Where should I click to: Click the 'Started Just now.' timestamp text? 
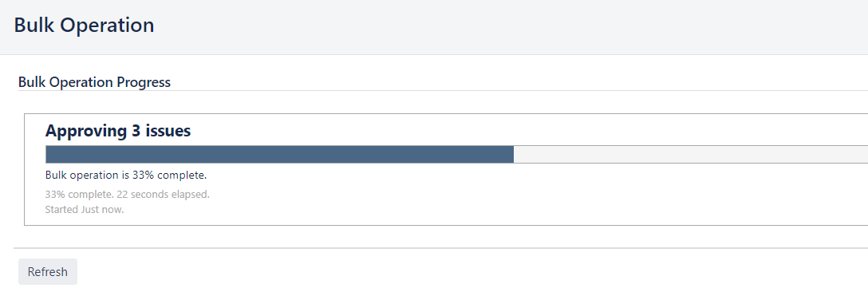84,210
